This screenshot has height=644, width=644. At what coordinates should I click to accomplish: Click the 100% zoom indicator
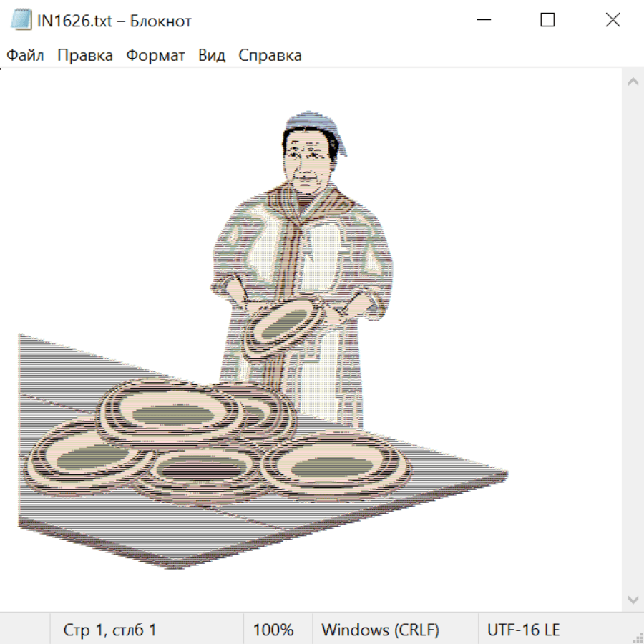click(x=273, y=630)
